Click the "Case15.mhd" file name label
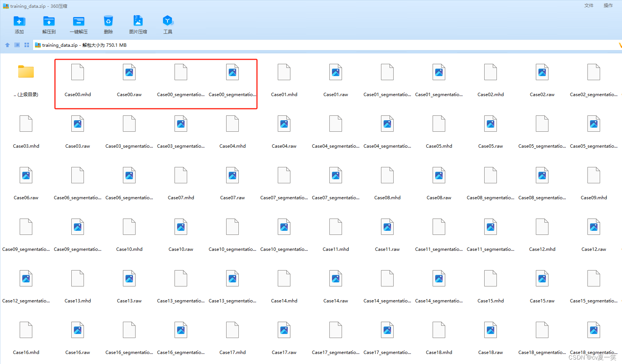This screenshot has height=364, width=622. [x=491, y=301]
